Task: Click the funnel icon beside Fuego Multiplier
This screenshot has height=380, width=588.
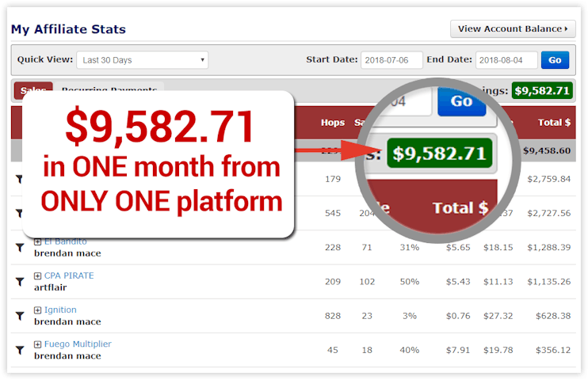Action: point(20,350)
